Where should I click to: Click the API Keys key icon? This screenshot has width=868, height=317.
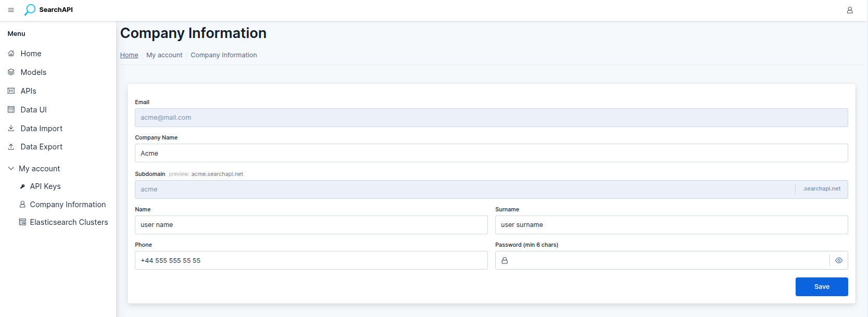coord(22,186)
